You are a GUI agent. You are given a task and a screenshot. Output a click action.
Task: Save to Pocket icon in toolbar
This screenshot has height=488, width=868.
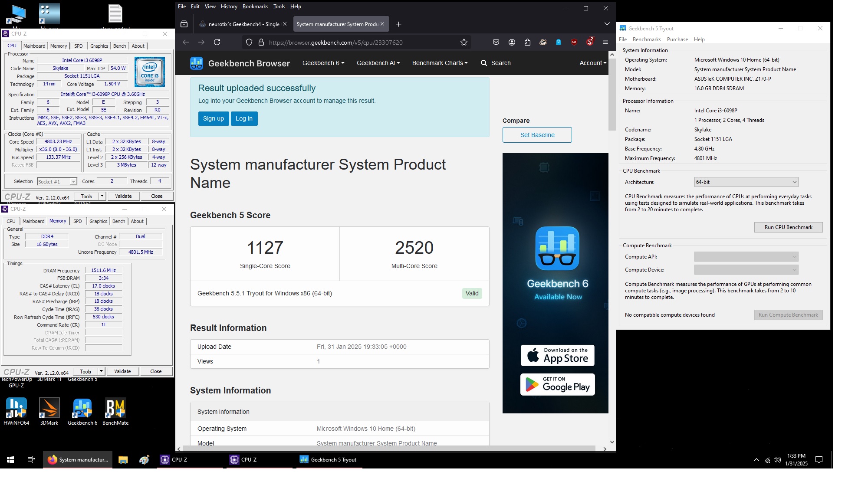(496, 42)
